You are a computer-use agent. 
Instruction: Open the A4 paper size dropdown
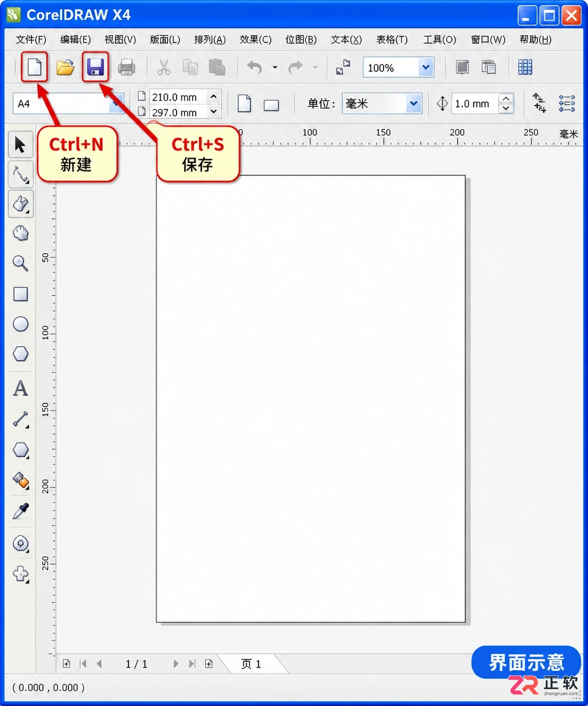point(117,103)
